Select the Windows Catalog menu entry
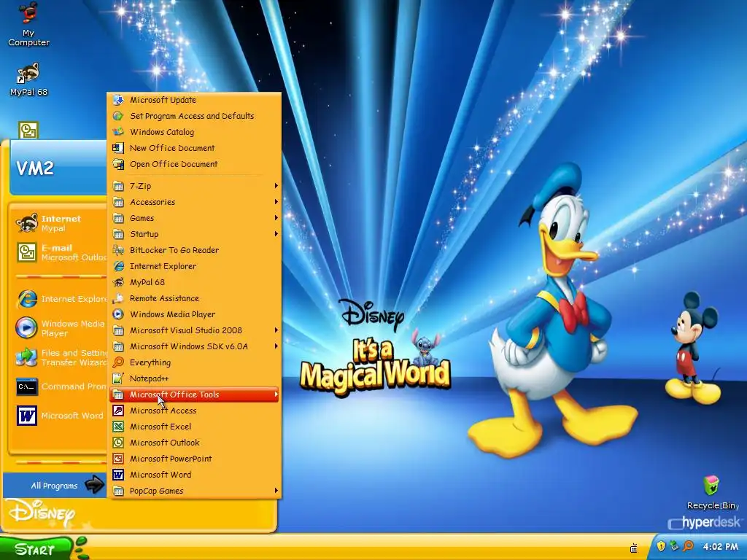Image resolution: width=747 pixels, height=560 pixels. (x=194, y=132)
